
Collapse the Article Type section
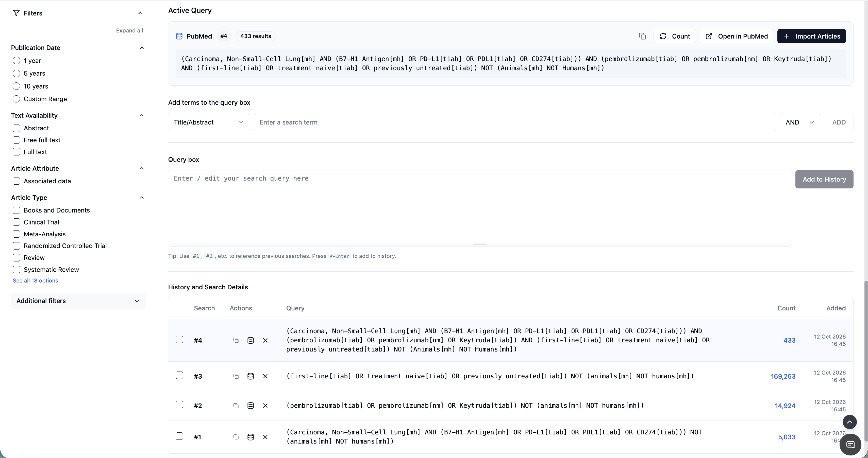click(x=142, y=198)
